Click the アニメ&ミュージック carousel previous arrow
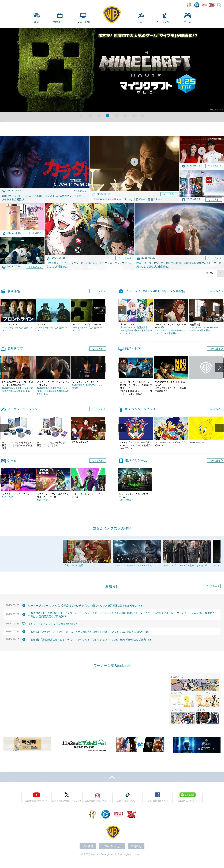Image resolution: width=224 pixels, height=868 pixels. coord(4,428)
